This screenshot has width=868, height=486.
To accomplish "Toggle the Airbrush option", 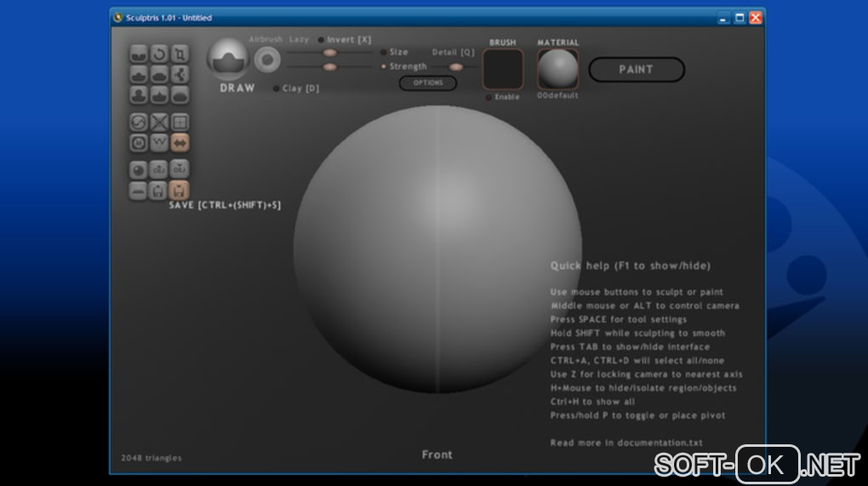I will coord(266,39).
